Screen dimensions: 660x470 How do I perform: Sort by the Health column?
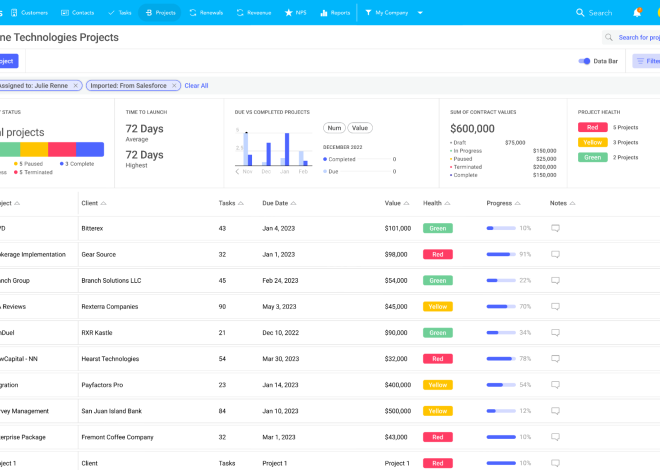436,203
